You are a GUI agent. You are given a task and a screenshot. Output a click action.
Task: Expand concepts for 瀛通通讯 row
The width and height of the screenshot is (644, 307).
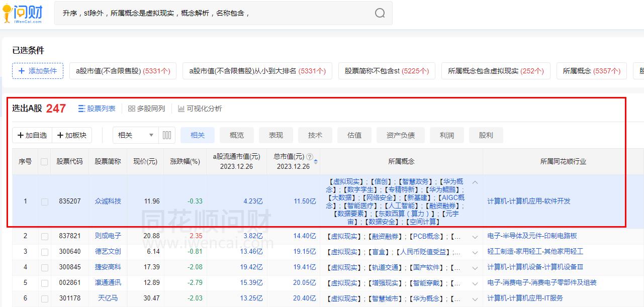click(475, 283)
